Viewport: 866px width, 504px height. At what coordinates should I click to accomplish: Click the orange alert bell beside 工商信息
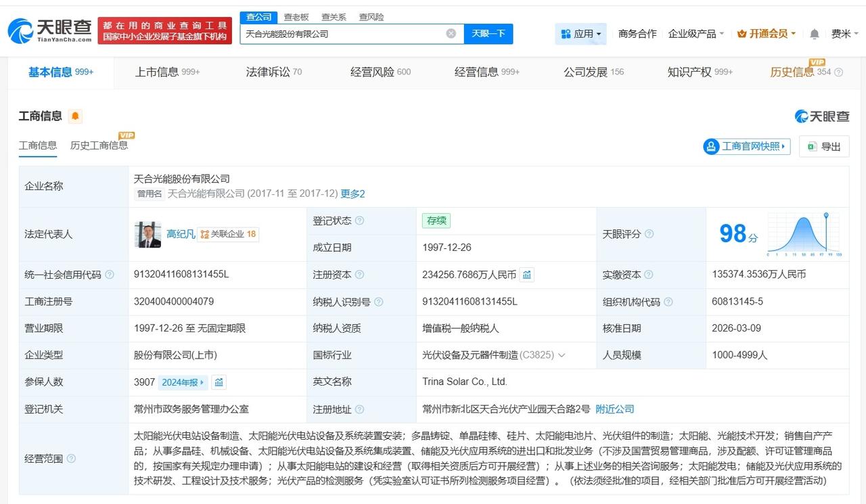click(x=75, y=116)
